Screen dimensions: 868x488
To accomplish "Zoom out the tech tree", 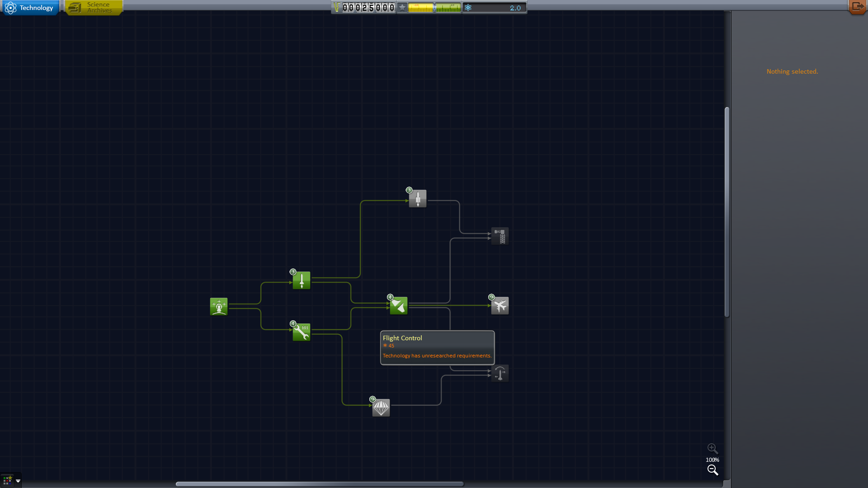I will click(x=712, y=470).
